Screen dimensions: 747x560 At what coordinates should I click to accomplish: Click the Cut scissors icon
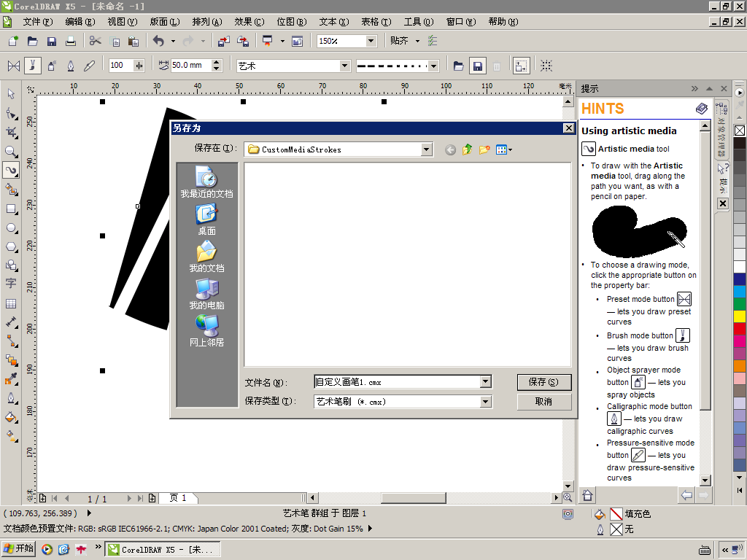pyautogui.click(x=96, y=41)
